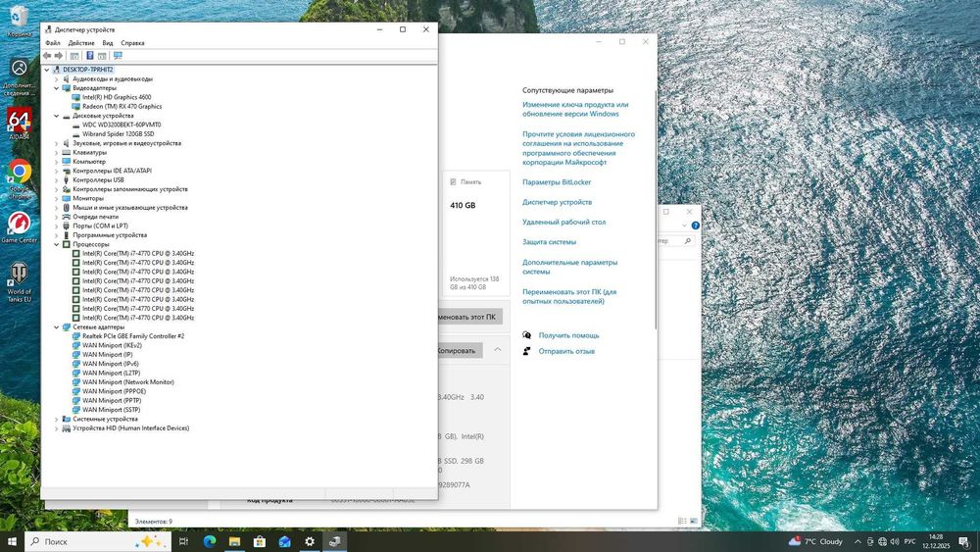Open AIDA64 desktop shortcut
980x552 pixels.
19,124
